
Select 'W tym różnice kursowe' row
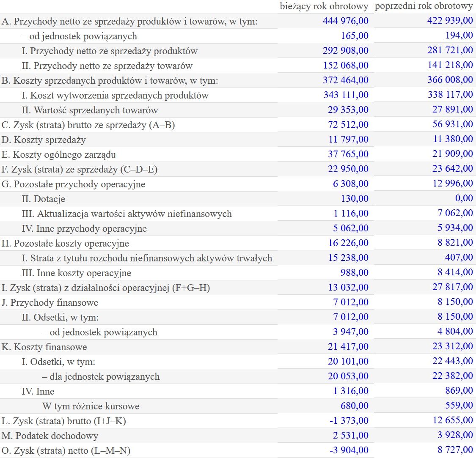(91, 406)
